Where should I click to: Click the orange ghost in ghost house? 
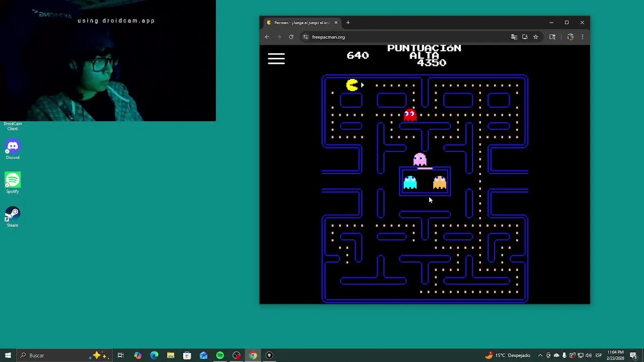tap(440, 182)
